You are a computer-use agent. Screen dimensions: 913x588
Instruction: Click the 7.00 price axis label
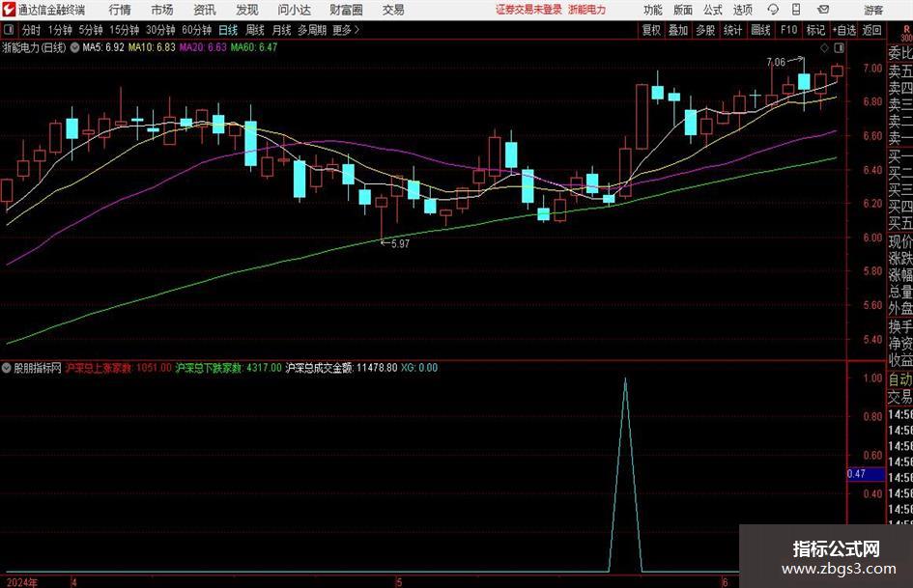tap(872, 69)
